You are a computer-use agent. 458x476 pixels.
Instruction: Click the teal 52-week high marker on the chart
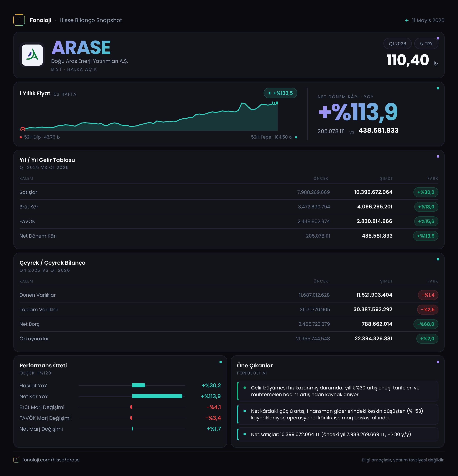coord(274,103)
